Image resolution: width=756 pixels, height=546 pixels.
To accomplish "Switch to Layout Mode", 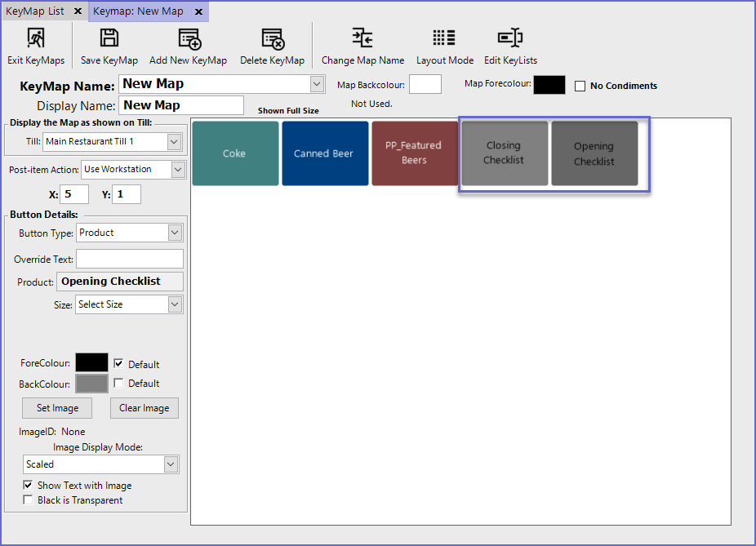I will [x=444, y=38].
